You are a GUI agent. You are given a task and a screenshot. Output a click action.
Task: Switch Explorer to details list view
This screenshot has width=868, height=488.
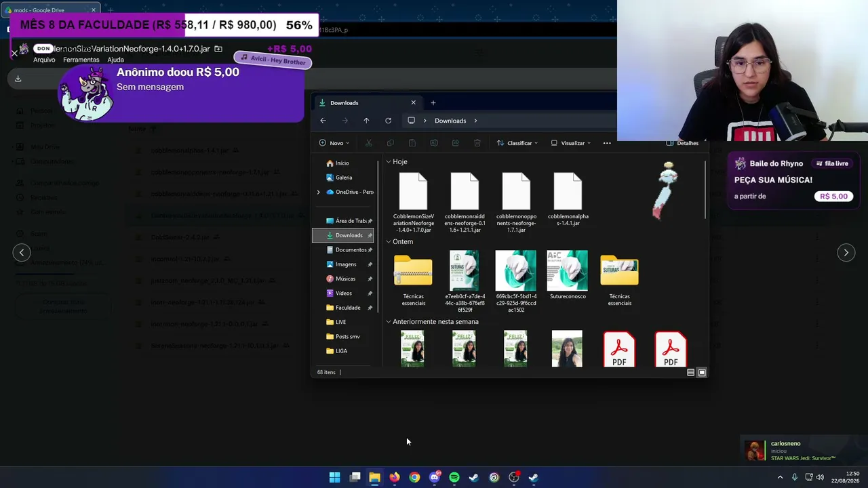[x=690, y=372]
